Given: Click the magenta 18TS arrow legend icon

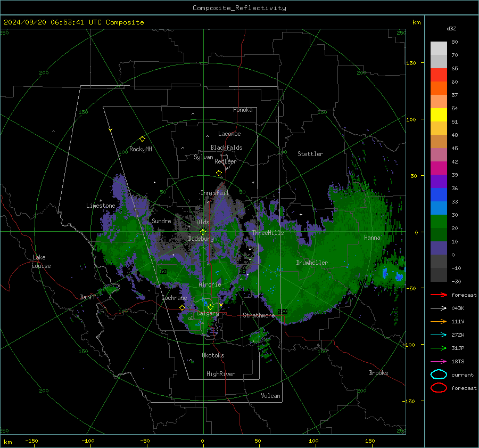Looking at the screenshot, I should pyautogui.click(x=439, y=362).
